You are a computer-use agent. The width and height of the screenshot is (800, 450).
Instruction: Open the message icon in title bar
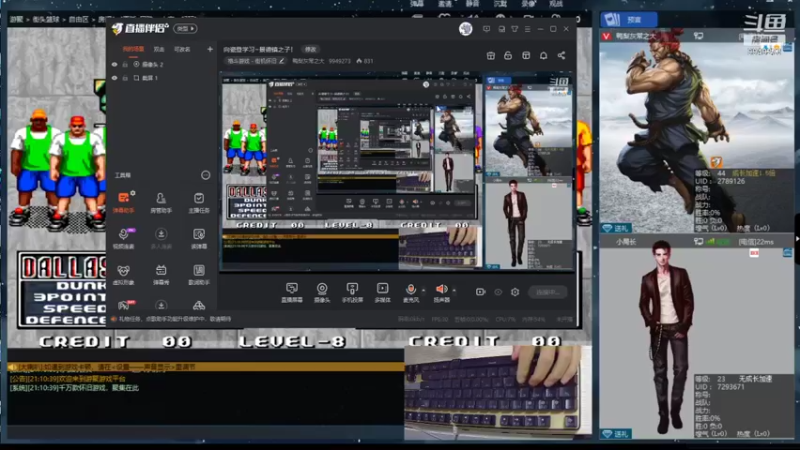point(486,29)
